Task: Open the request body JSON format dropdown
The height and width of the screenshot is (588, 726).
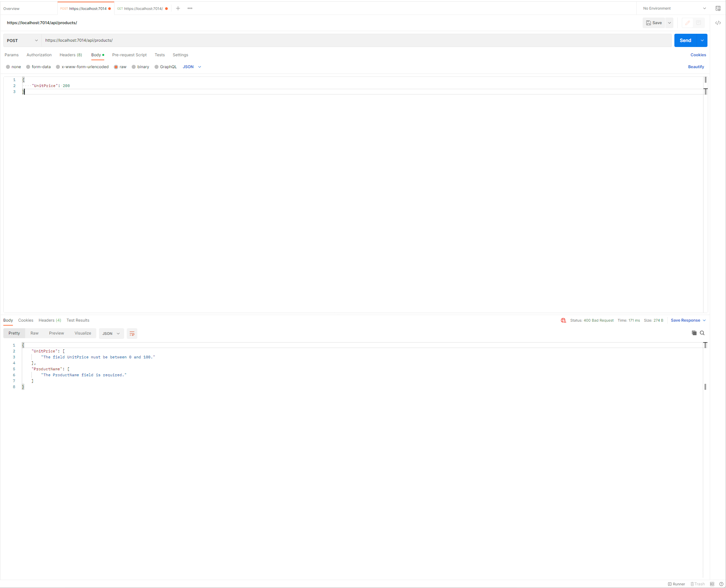Action: tap(192, 67)
